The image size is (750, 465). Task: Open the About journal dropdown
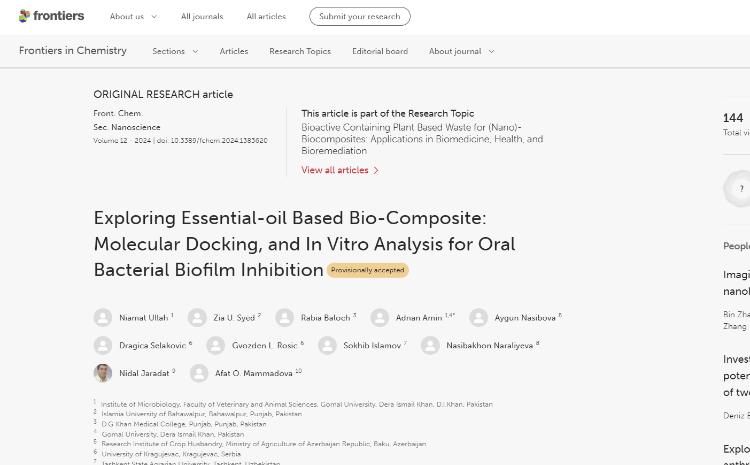tap(461, 51)
